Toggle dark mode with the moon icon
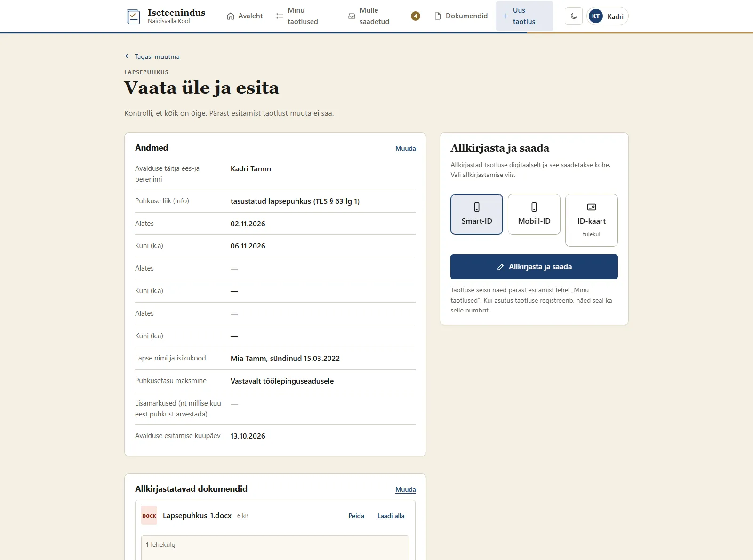 click(574, 16)
